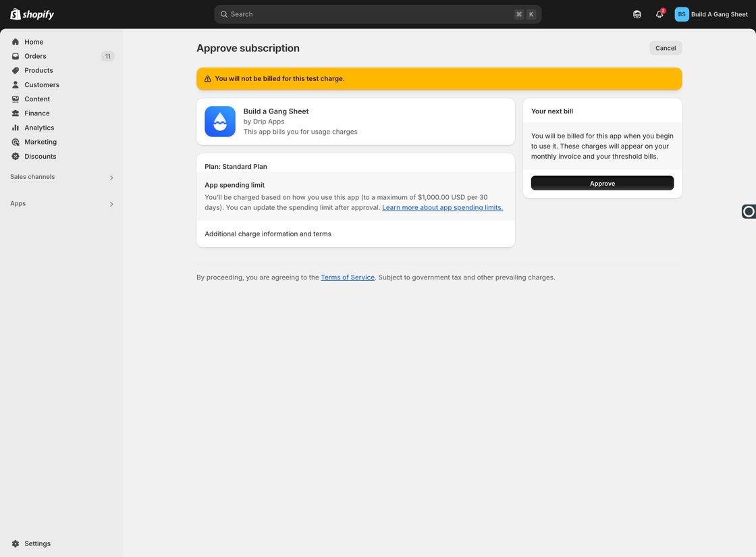Click the warning triangle icon in banner
This screenshot has width=756, height=557.
point(208,78)
